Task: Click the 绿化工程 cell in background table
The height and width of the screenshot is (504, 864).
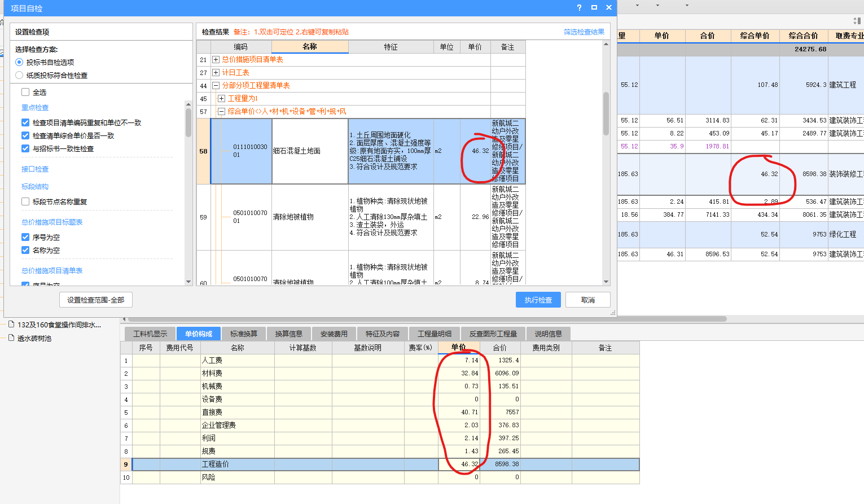Action: [x=845, y=234]
